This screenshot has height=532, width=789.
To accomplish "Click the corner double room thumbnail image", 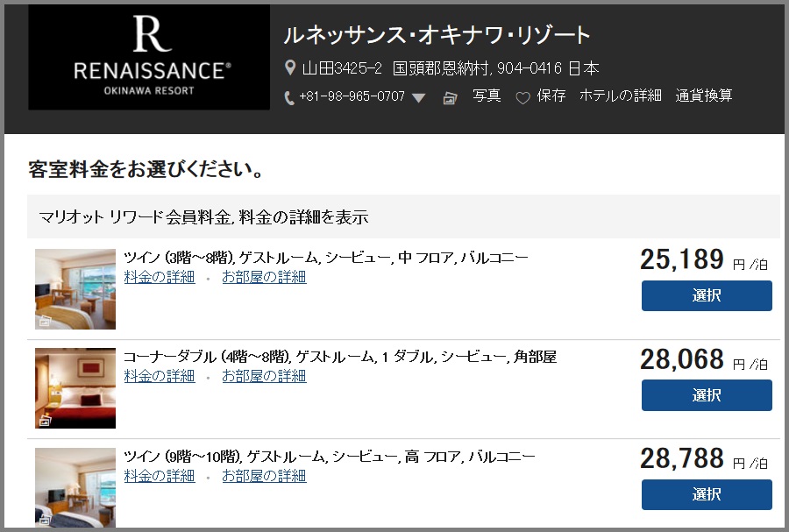I will [x=75, y=388].
